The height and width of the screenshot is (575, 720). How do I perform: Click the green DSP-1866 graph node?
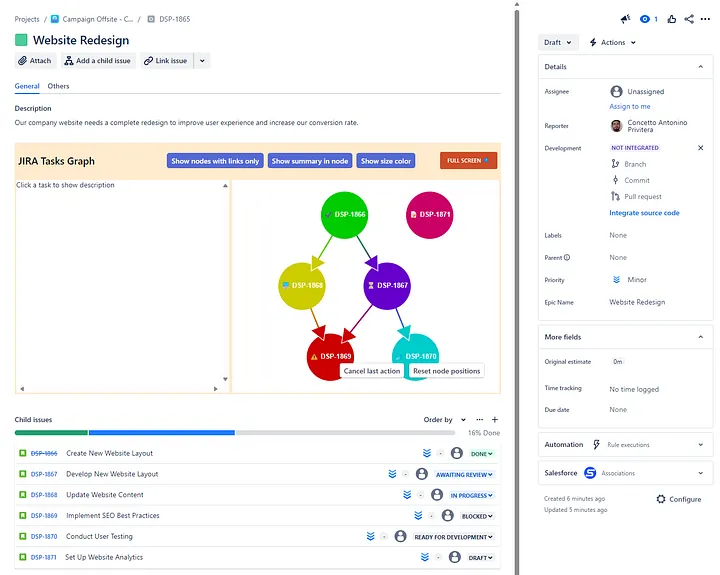point(345,215)
